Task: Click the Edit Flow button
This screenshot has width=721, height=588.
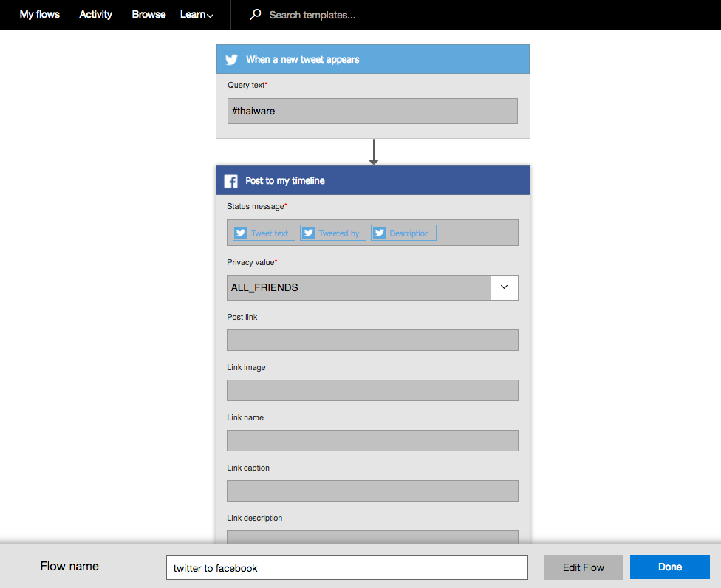Action: pyautogui.click(x=583, y=567)
